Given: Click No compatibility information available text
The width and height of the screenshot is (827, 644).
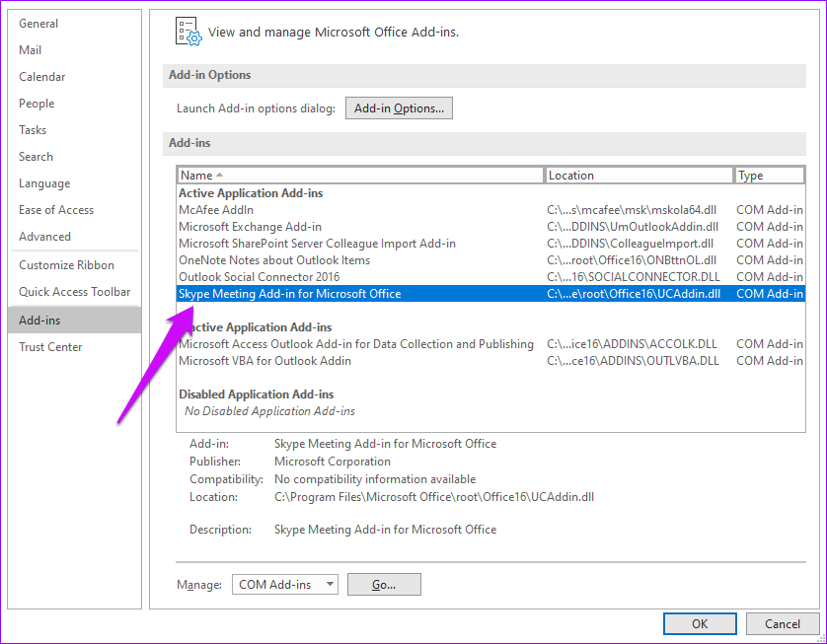Looking at the screenshot, I should [375, 479].
